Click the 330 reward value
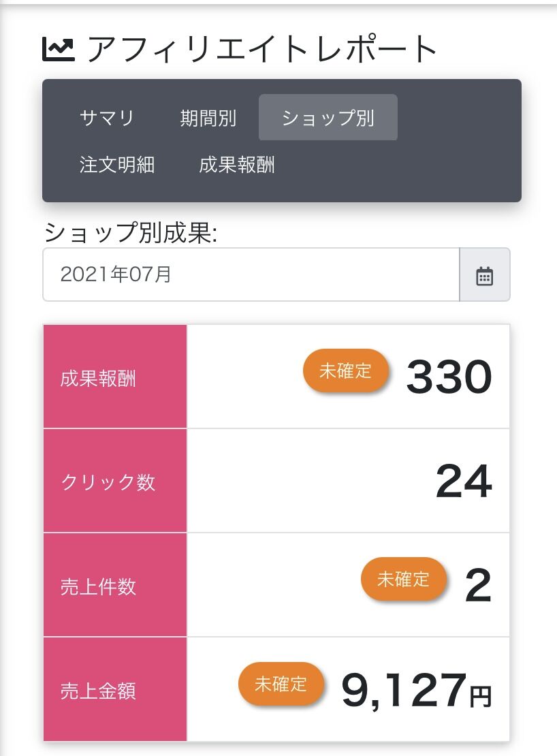The width and height of the screenshot is (557, 756). pyautogui.click(x=449, y=377)
